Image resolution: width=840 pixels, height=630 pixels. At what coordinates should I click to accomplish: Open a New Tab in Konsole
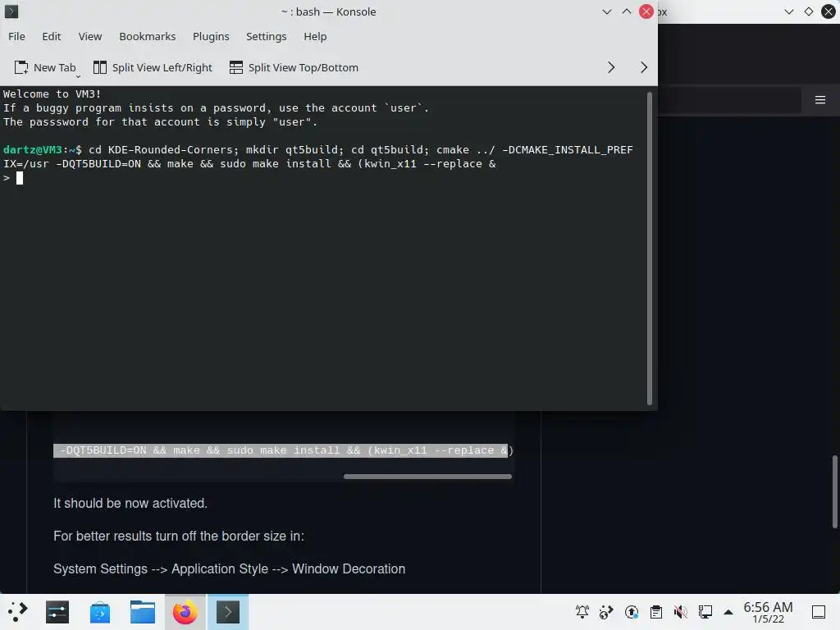point(45,67)
